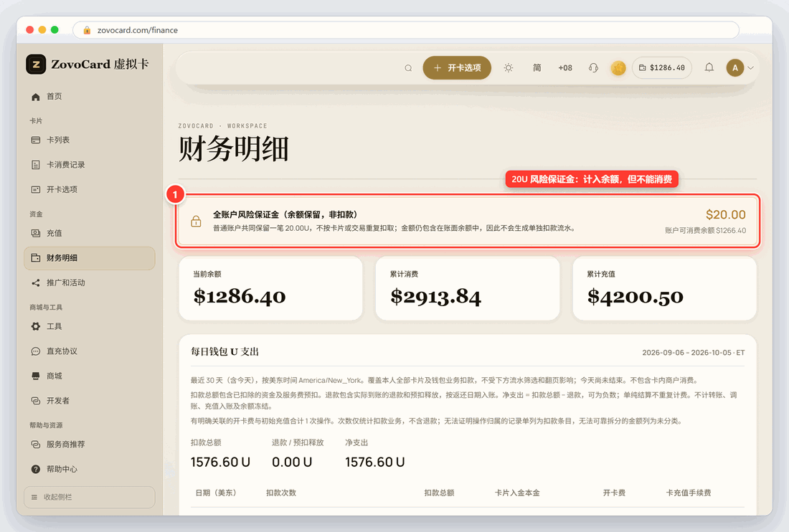Click the lock icon in the risk deposit banner
Image resolution: width=789 pixels, height=532 pixels.
tap(197, 222)
